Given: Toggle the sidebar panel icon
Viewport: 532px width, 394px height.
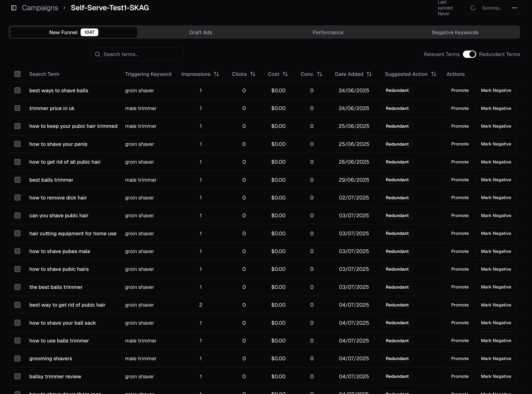Looking at the screenshot, I should click(14, 8).
